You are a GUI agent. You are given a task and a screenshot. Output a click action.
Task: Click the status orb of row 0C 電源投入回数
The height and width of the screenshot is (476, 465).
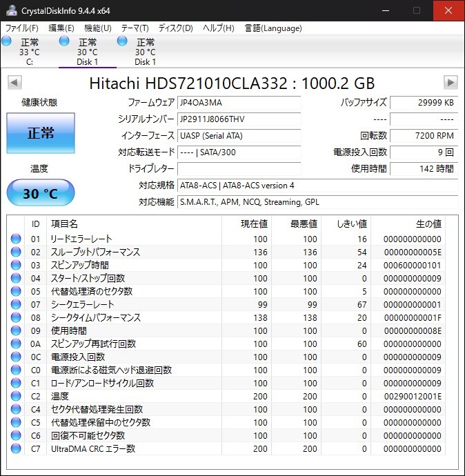pyautogui.click(x=16, y=357)
